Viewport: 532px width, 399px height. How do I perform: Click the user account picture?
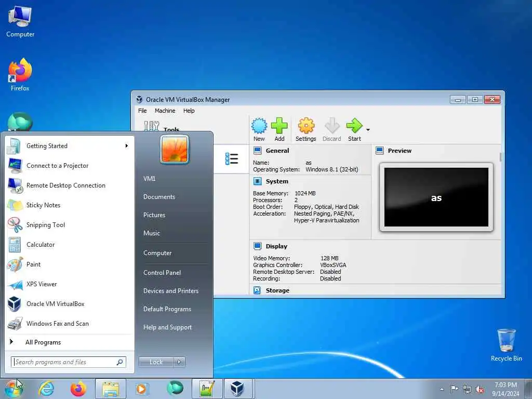[x=175, y=149]
